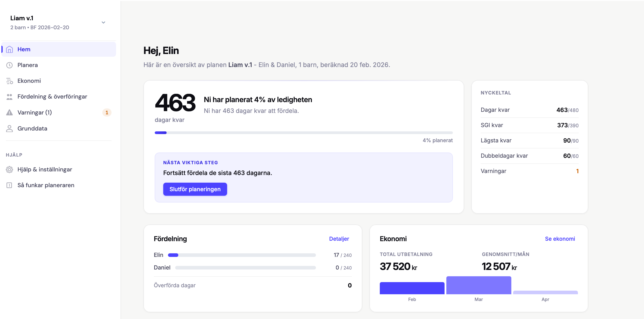This screenshot has height=319, width=644.
Task: Open the Planera menu item
Action: (28, 65)
